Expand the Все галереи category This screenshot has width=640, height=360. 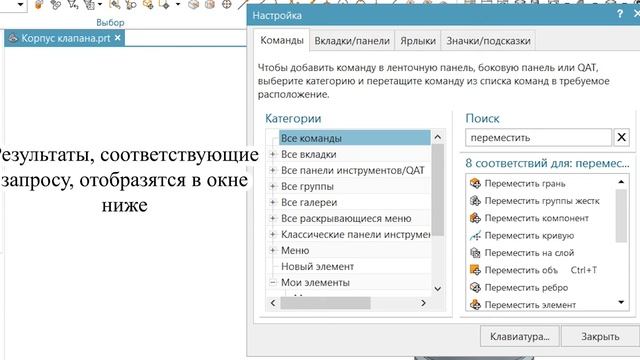click(273, 202)
